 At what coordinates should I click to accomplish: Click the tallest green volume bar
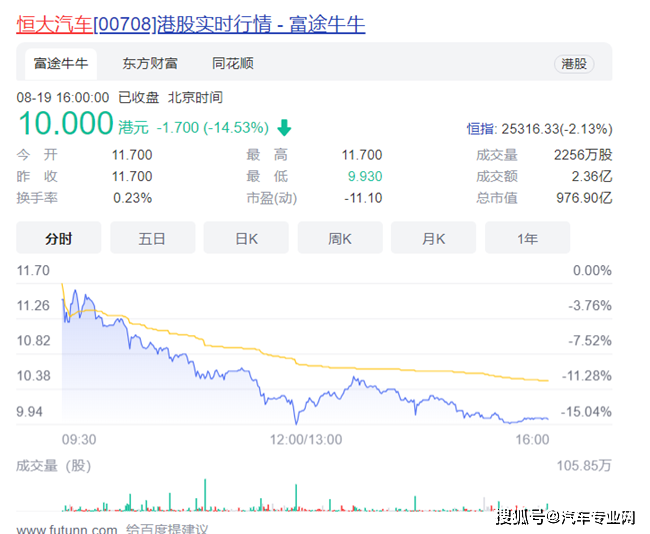tap(205, 495)
